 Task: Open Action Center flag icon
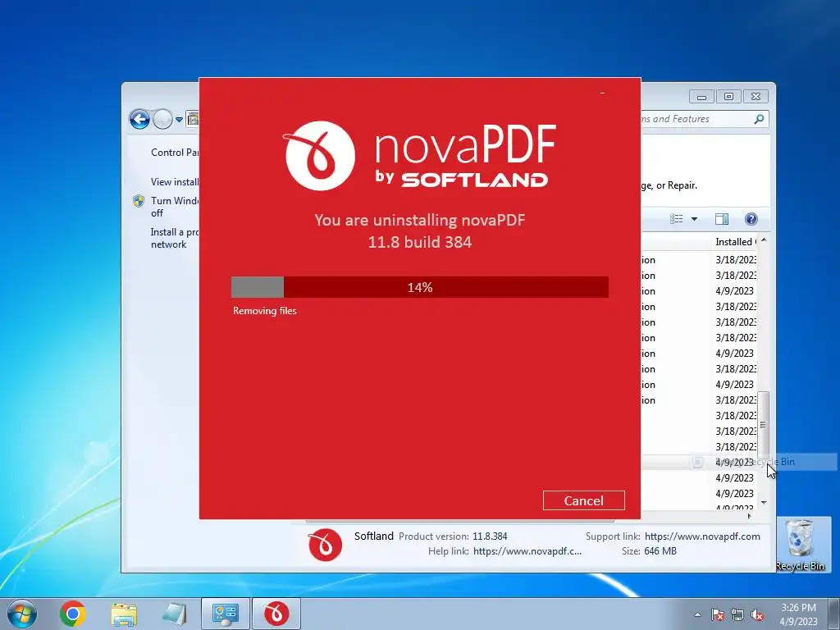pyautogui.click(x=718, y=615)
